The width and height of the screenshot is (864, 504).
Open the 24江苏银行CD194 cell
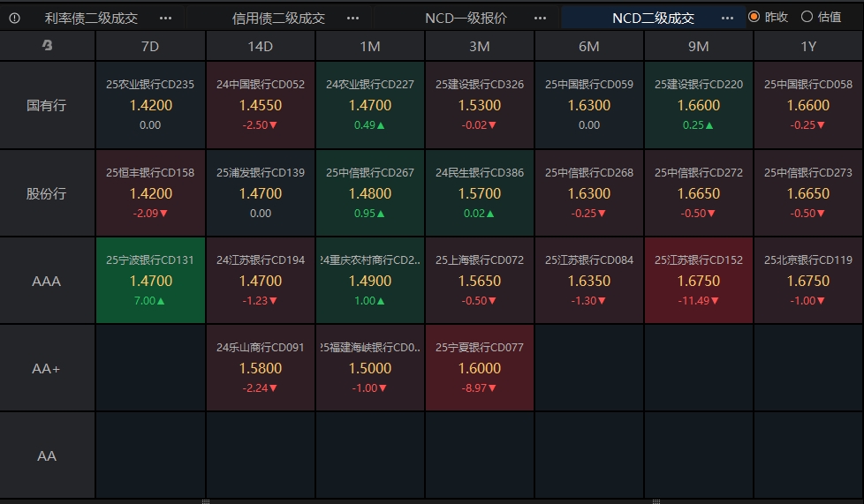point(260,281)
